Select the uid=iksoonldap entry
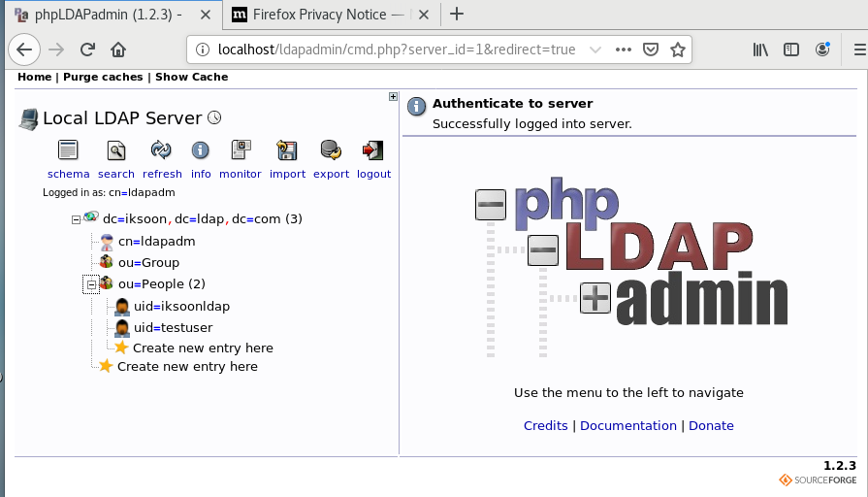Image resolution: width=868 pixels, height=497 pixels. coord(181,307)
